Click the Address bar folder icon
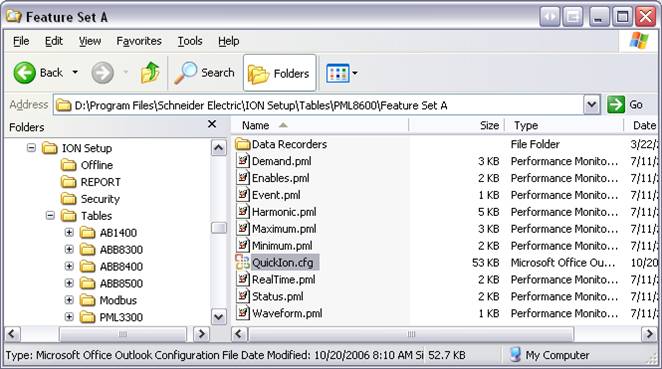662x369 pixels. pyautogui.click(x=64, y=105)
